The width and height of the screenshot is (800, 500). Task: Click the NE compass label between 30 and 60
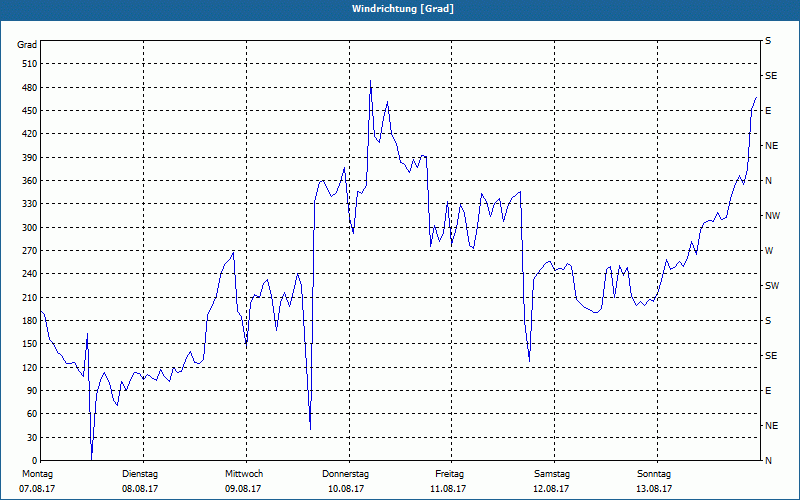[x=771, y=426]
